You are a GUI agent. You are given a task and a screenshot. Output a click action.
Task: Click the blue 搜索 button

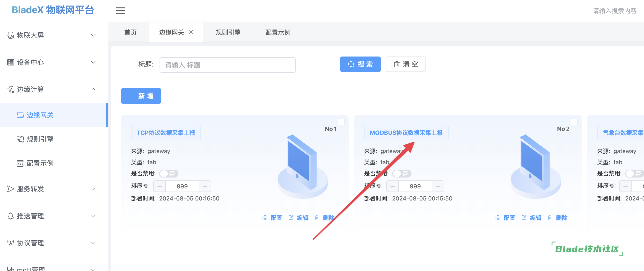pos(360,64)
